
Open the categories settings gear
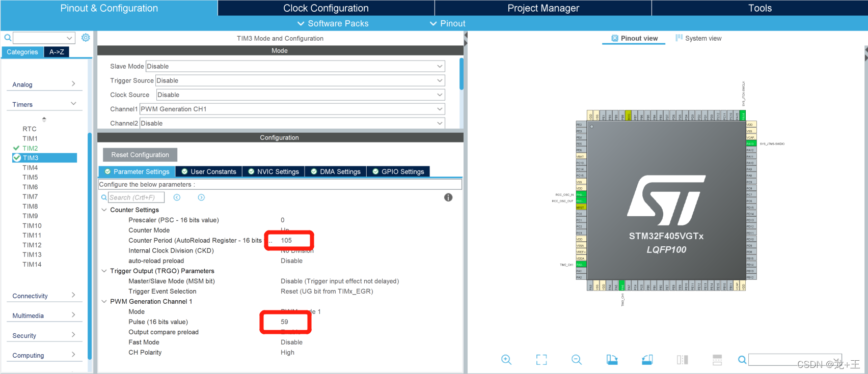86,38
